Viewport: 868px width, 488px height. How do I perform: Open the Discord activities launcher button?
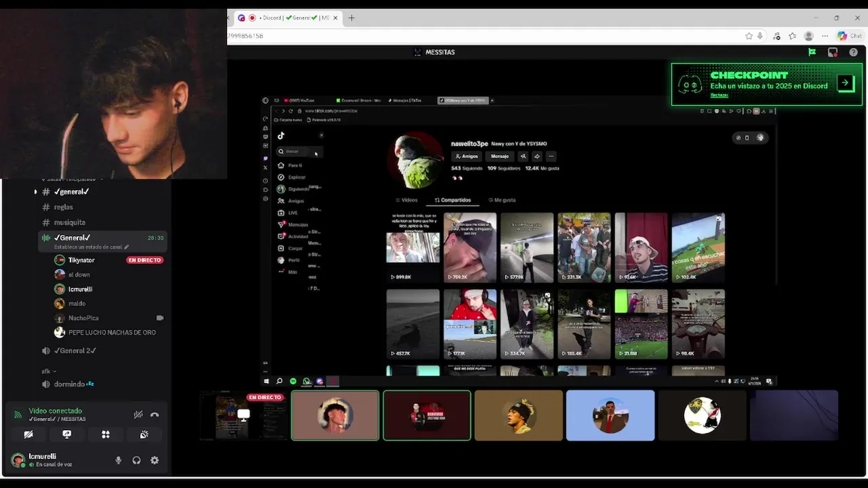click(105, 434)
